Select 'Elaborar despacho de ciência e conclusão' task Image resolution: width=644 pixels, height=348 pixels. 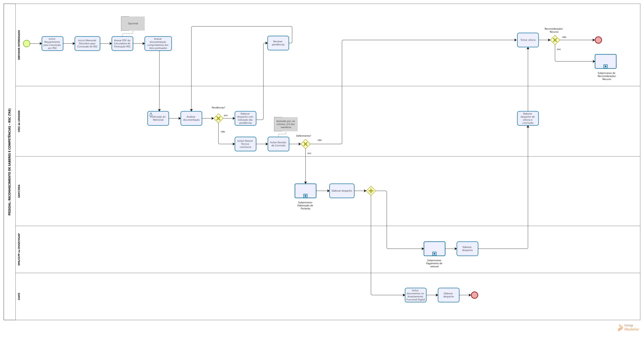point(528,118)
